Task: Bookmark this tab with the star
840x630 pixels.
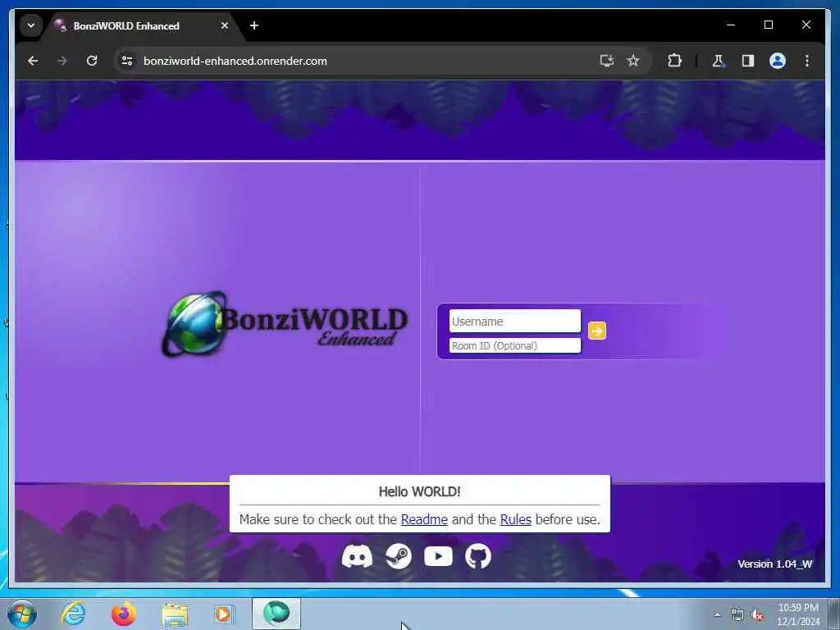Action: [633, 61]
